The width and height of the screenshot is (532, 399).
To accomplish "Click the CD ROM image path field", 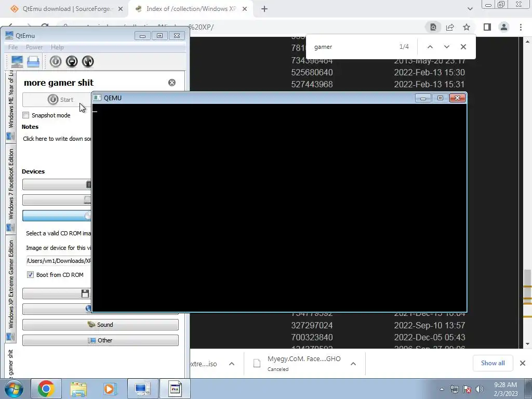I will point(59,261).
